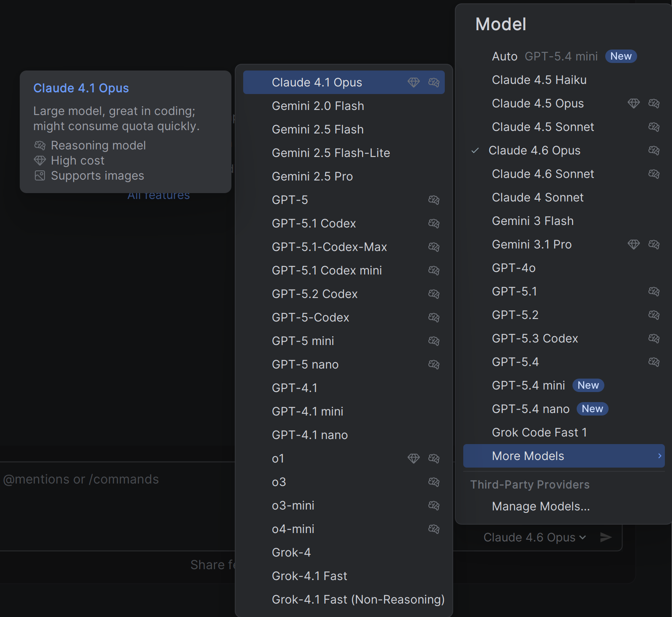The width and height of the screenshot is (672, 617).
Task: Click diamond icon on Claude 4.5 Opus row
Action: [x=634, y=103]
